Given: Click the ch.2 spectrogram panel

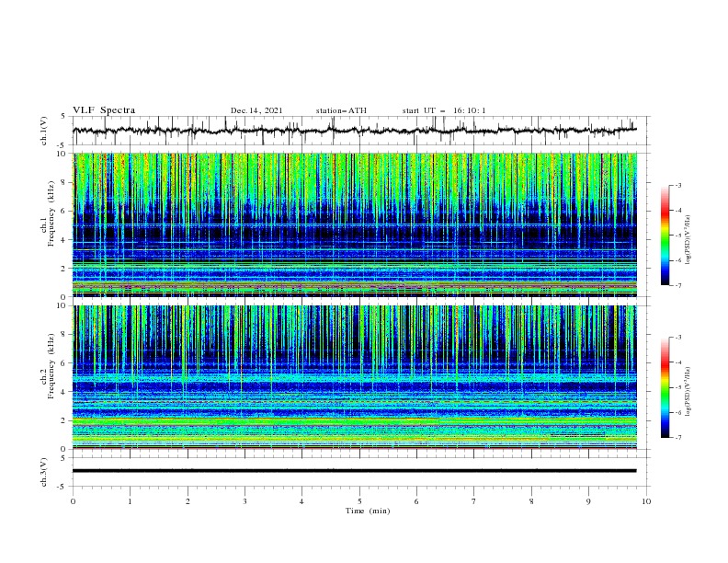Looking at the screenshot, I should point(355,377).
